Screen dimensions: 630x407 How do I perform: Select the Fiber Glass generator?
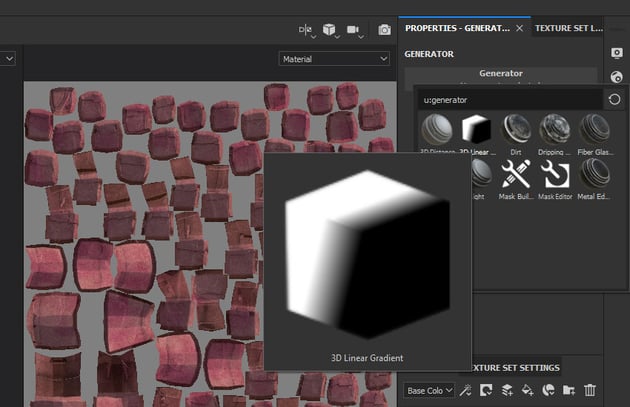(x=594, y=130)
